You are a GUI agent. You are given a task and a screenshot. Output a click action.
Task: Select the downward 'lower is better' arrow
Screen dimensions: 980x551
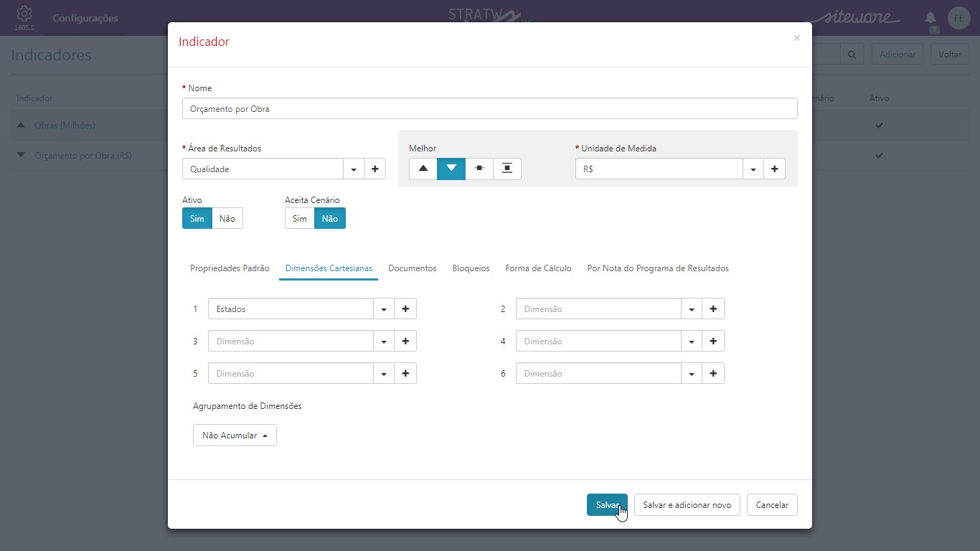click(451, 169)
